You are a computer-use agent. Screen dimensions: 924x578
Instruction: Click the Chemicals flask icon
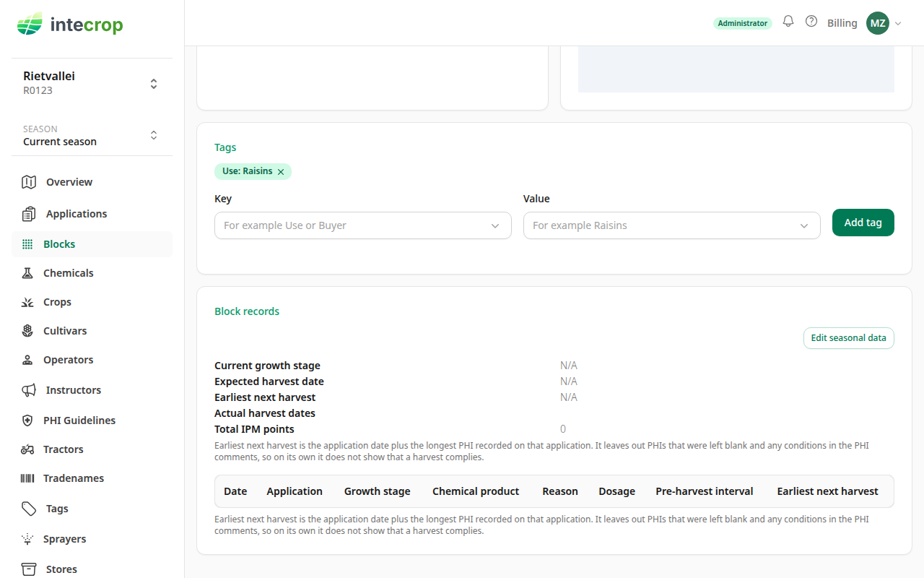27,273
